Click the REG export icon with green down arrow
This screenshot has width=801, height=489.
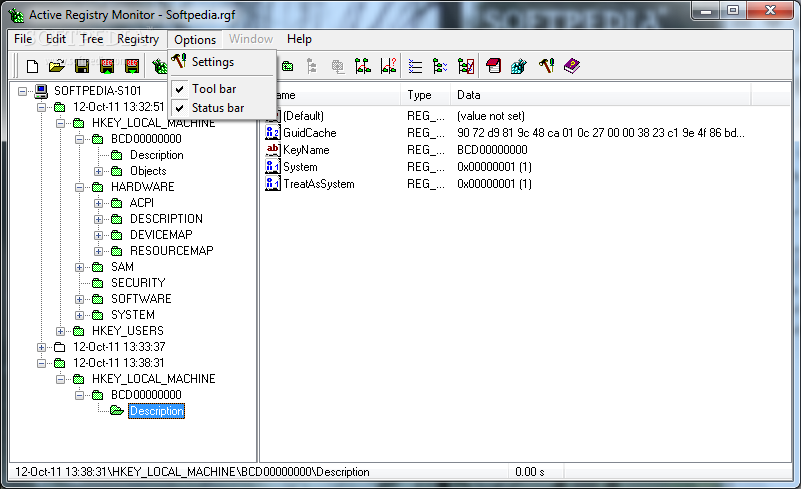[x=132, y=66]
